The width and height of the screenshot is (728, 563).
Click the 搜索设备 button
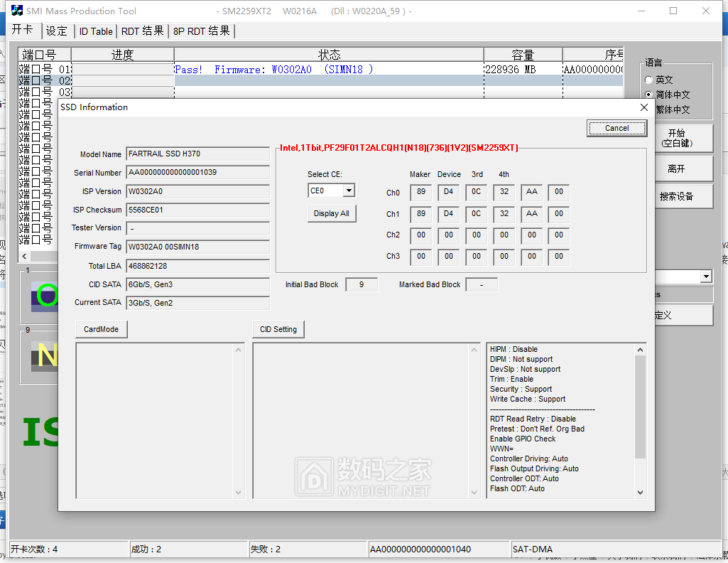tap(677, 196)
